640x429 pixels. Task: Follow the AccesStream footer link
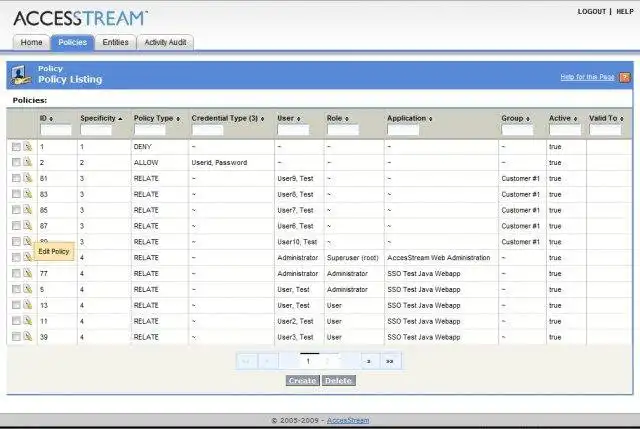tap(348, 420)
